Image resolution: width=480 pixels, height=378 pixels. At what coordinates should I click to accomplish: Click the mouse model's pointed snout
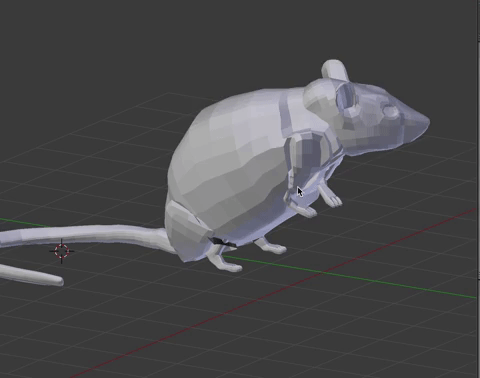[x=415, y=122]
